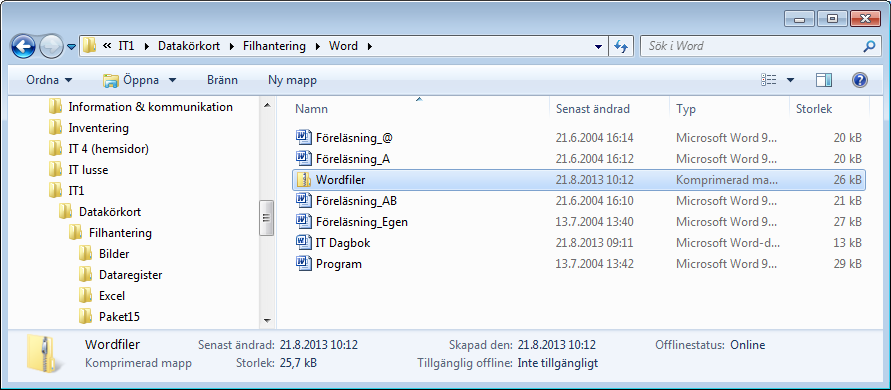The image size is (891, 390).
Task: Select the Föreläsning_AB Word file icon
Action: [304, 201]
